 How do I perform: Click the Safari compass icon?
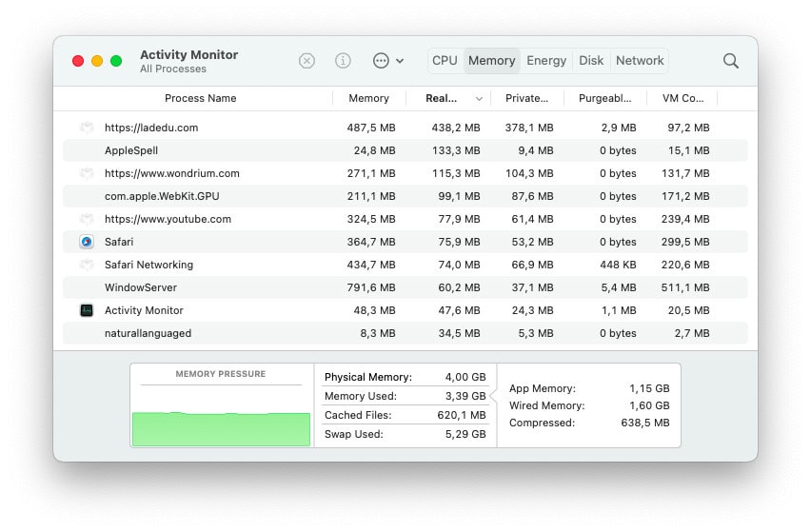pyautogui.click(x=87, y=242)
